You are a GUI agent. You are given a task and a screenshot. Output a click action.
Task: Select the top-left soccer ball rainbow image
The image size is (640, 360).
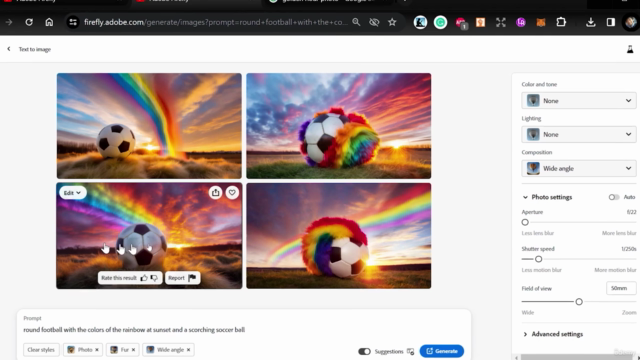149,126
